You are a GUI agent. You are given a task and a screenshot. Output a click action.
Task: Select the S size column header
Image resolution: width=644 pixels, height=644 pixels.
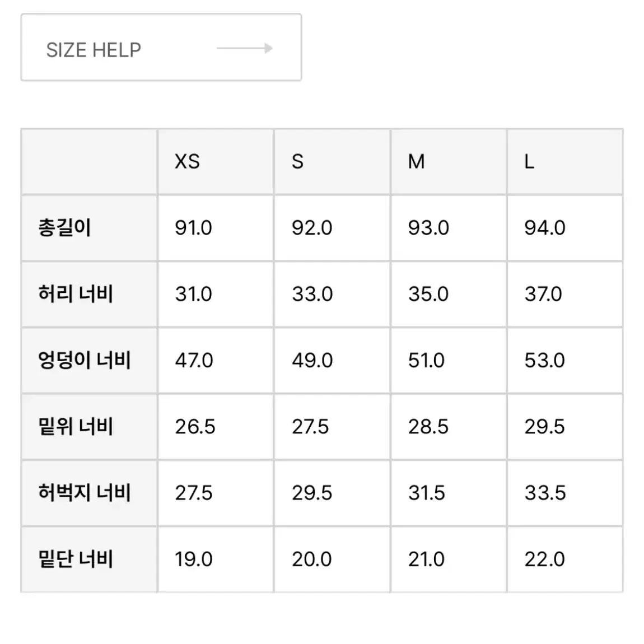click(x=332, y=162)
